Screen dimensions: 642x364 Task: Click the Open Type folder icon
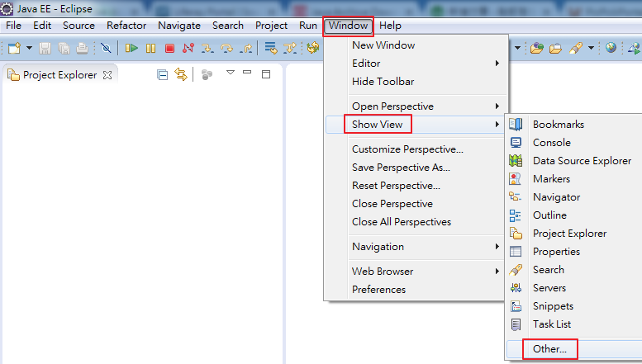536,48
